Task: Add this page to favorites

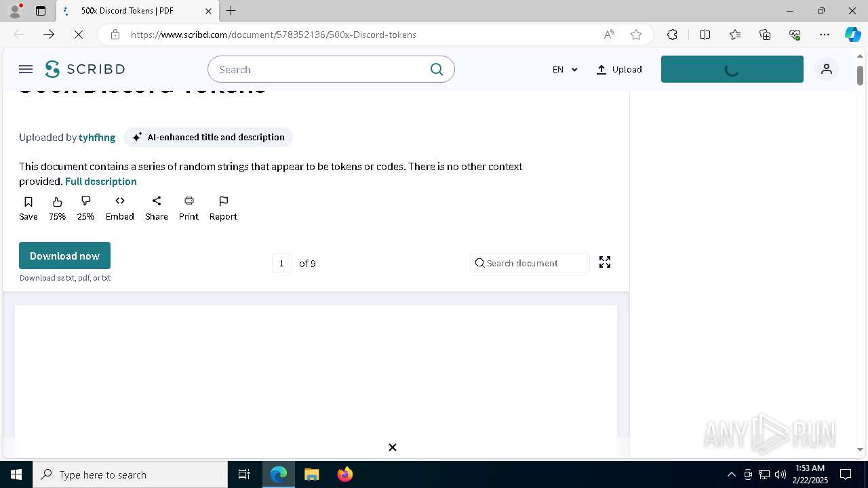Action: [636, 35]
